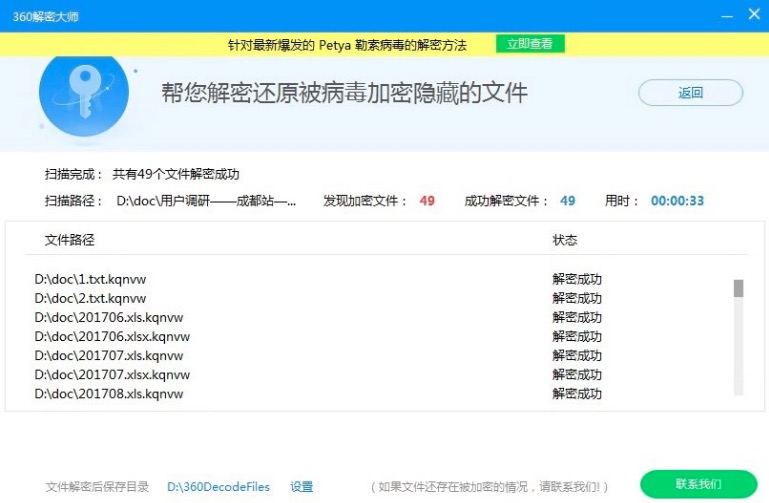Click the 返回 button
The image size is (769, 503).
coord(691,93)
